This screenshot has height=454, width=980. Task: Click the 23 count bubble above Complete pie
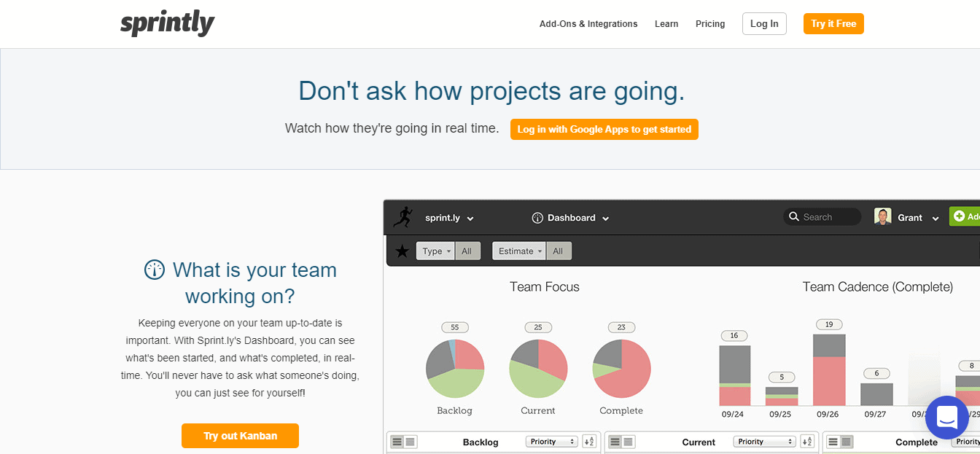coord(621,327)
